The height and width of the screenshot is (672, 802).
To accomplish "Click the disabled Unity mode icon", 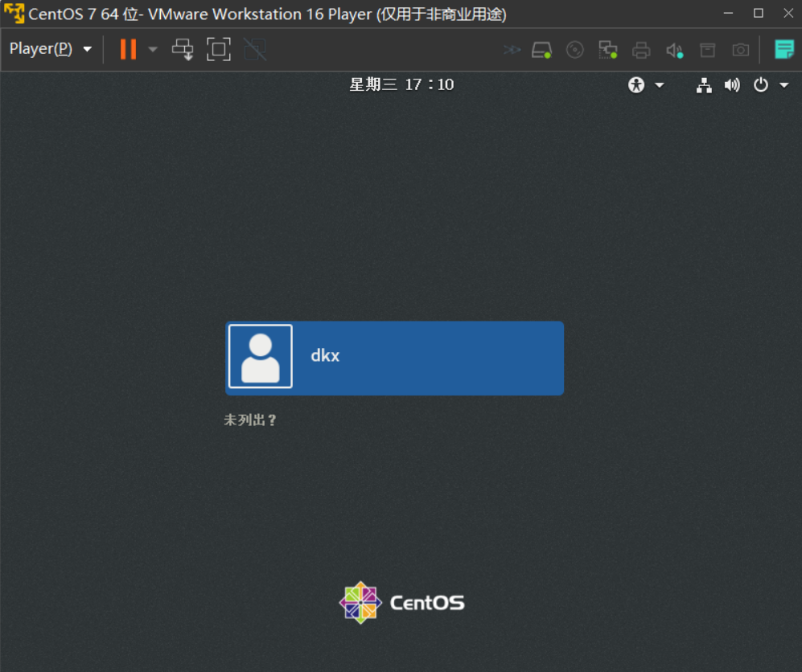I will (255, 50).
